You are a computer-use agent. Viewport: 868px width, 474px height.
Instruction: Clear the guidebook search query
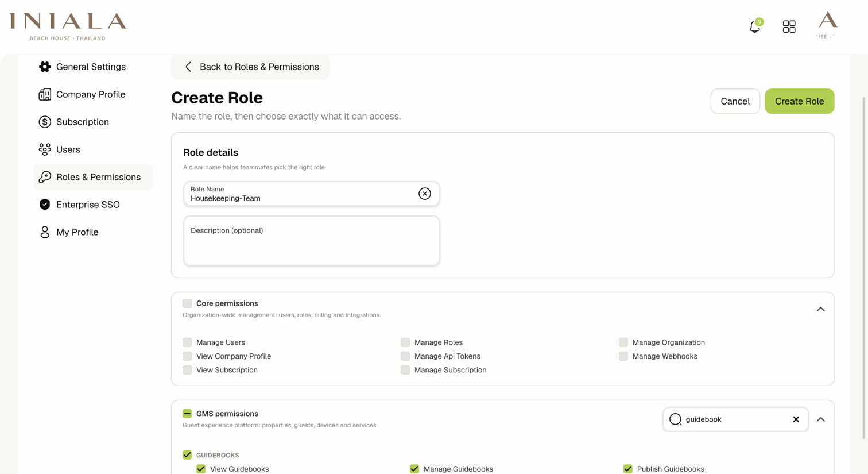796,419
